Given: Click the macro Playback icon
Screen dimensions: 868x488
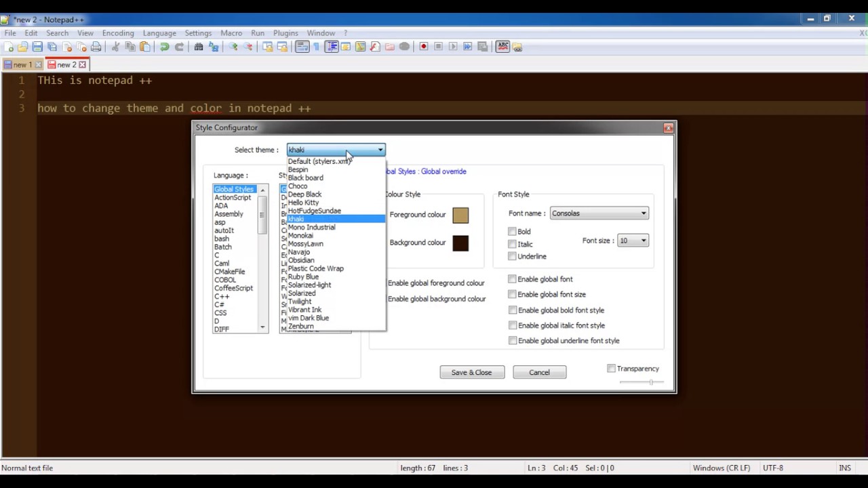Looking at the screenshot, I should click(x=454, y=47).
